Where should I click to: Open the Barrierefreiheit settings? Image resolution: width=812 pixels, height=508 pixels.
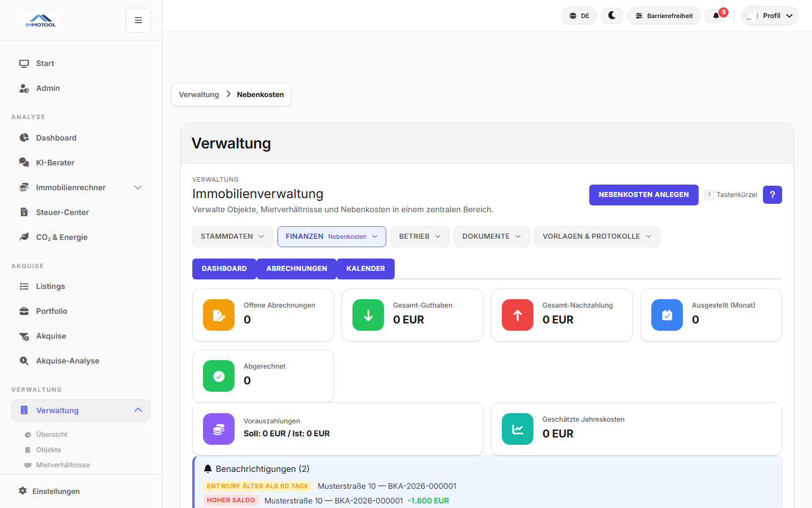pos(664,16)
